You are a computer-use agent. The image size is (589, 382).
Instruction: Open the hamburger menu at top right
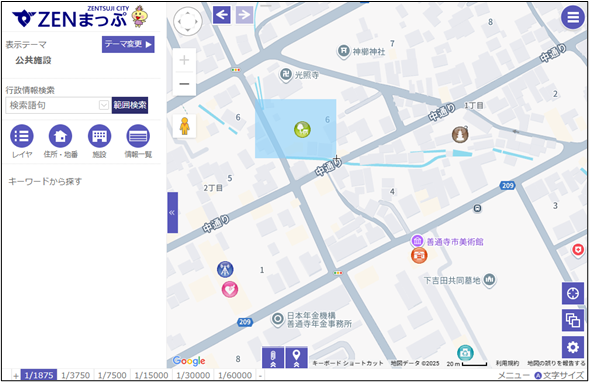(572, 17)
